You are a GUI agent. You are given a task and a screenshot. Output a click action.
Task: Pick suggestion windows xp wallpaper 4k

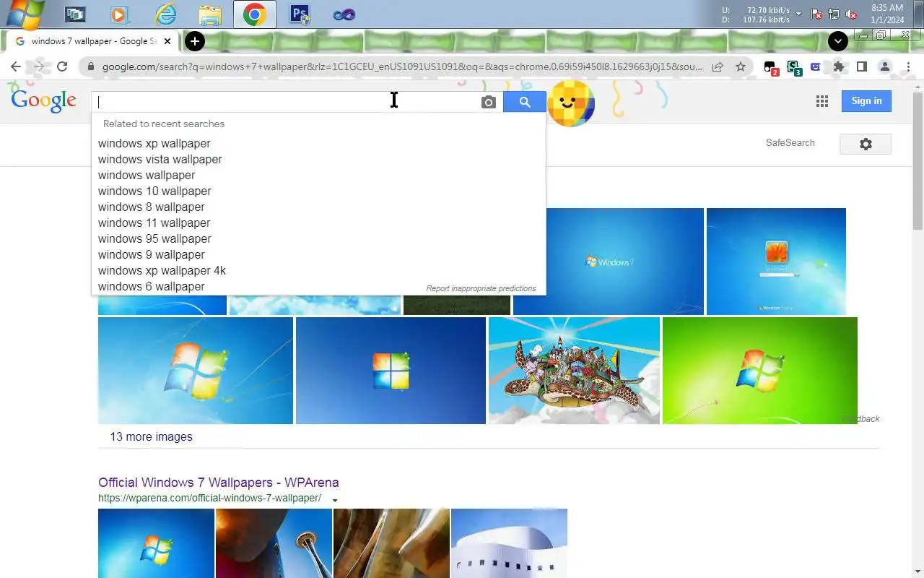[318, 270]
